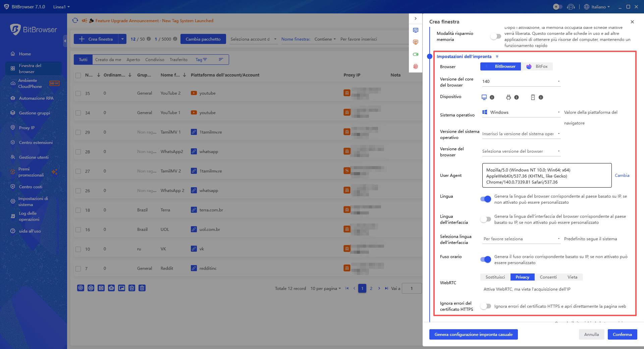Click the trash delete icon in bottom toolbar

pyautogui.click(x=142, y=288)
